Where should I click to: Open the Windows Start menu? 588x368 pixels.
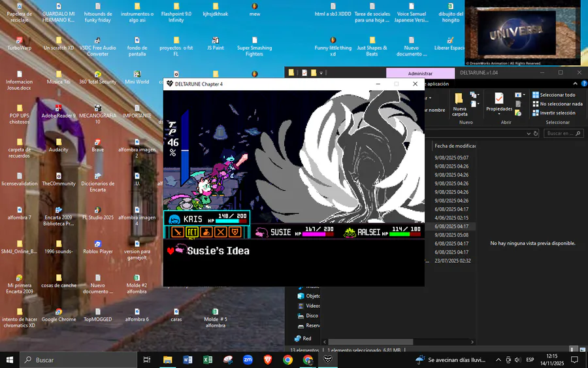(x=10, y=360)
